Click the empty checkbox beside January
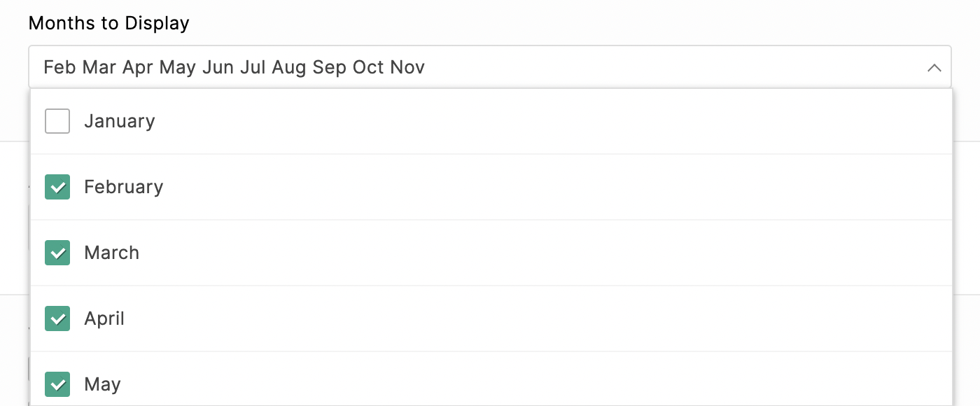The image size is (980, 406). (x=57, y=120)
